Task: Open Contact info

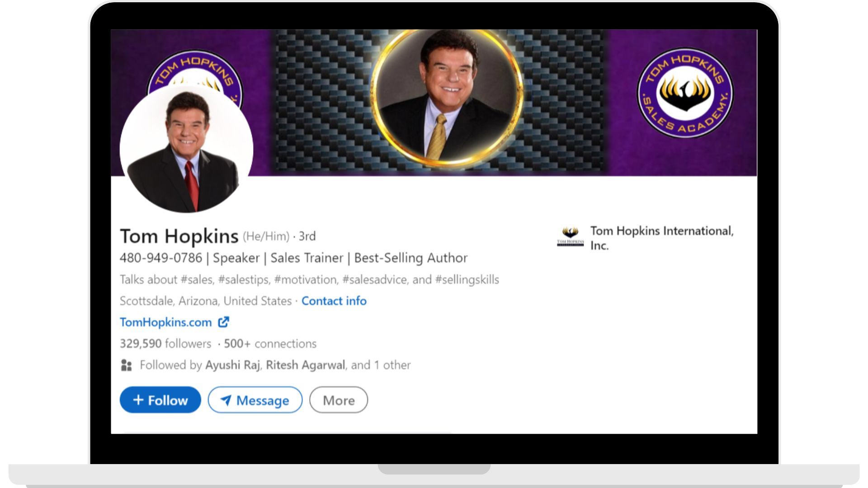Action: pos(334,301)
